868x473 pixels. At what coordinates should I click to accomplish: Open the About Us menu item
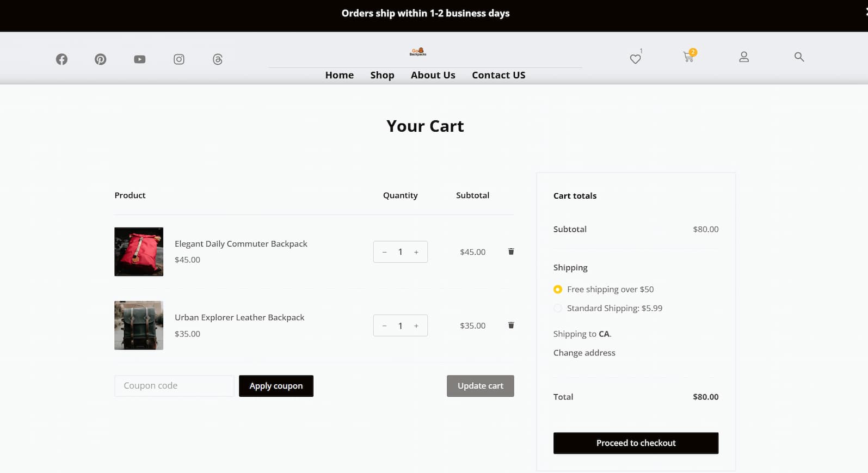[433, 75]
